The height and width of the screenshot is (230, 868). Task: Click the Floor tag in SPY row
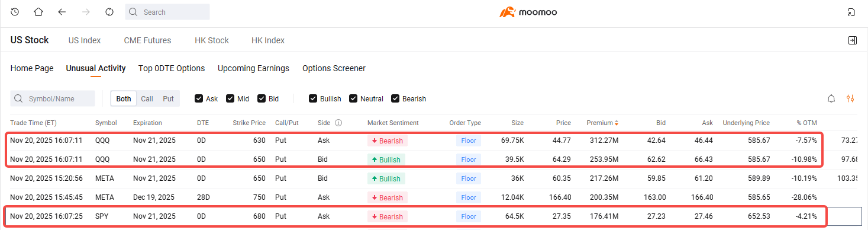[469, 217]
